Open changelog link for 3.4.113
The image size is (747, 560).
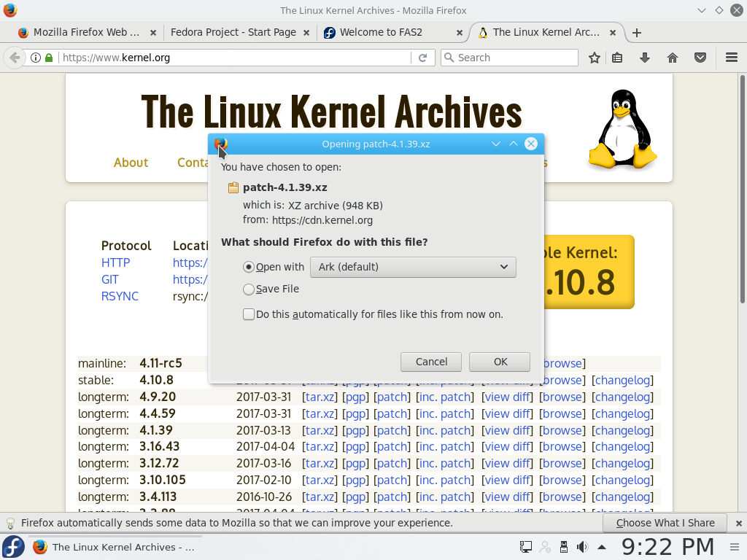click(x=623, y=497)
